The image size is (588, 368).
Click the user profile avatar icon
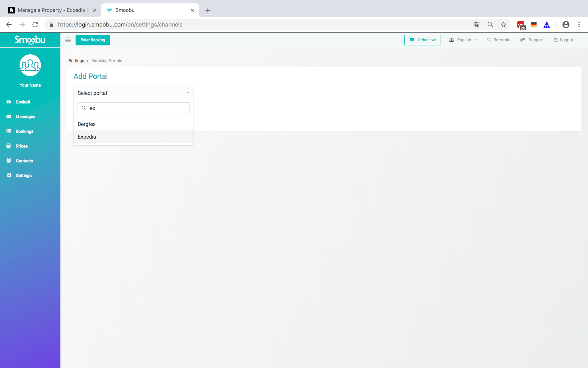pos(30,65)
